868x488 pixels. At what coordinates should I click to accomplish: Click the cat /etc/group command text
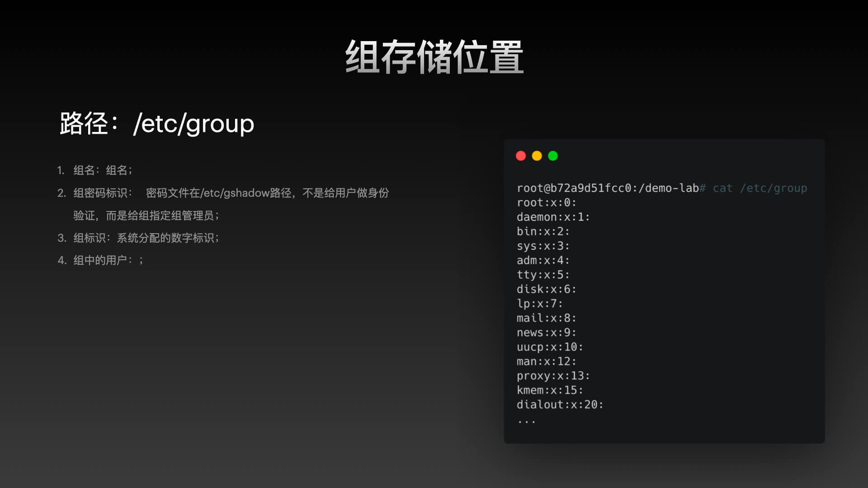click(x=759, y=188)
